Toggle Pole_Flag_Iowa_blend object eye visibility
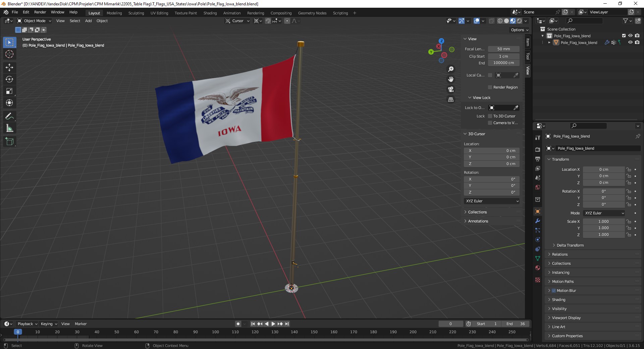Screen dimensions: 644x349 coord(630,42)
